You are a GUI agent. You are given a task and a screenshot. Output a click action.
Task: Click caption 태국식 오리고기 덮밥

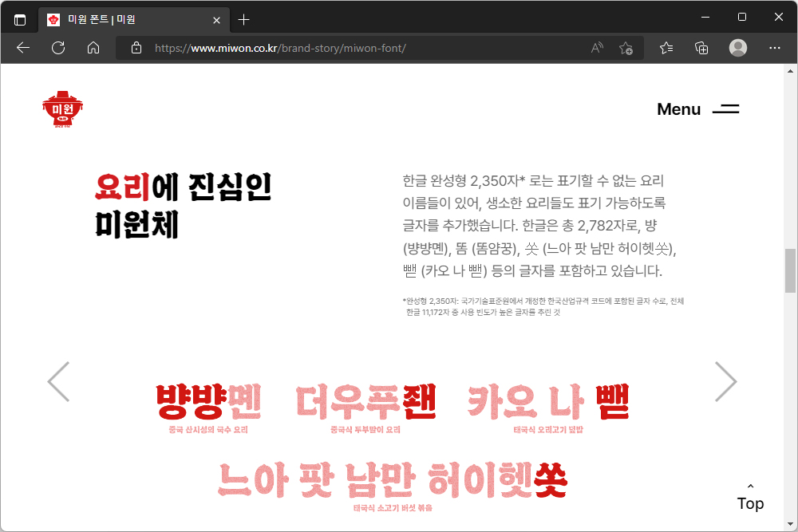tap(548, 430)
